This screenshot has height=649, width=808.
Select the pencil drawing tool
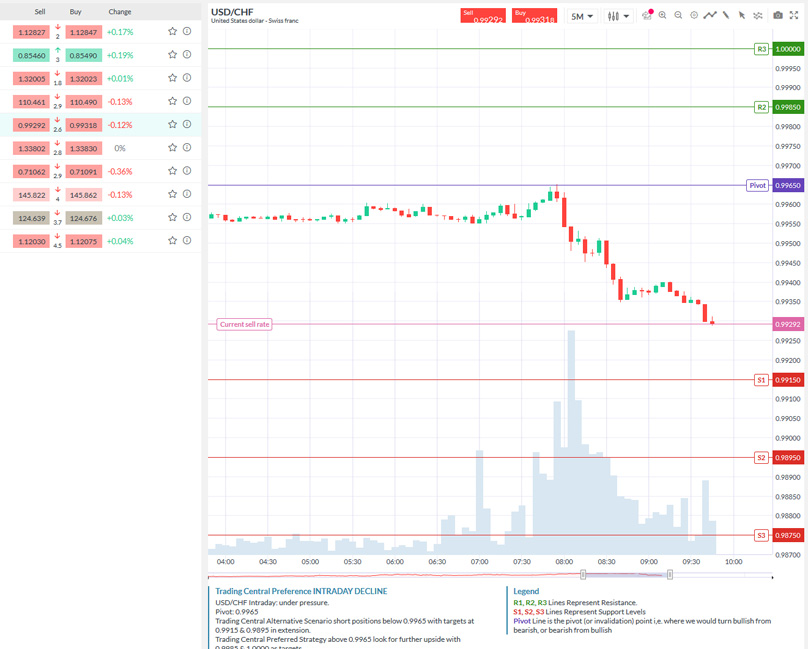coord(726,15)
